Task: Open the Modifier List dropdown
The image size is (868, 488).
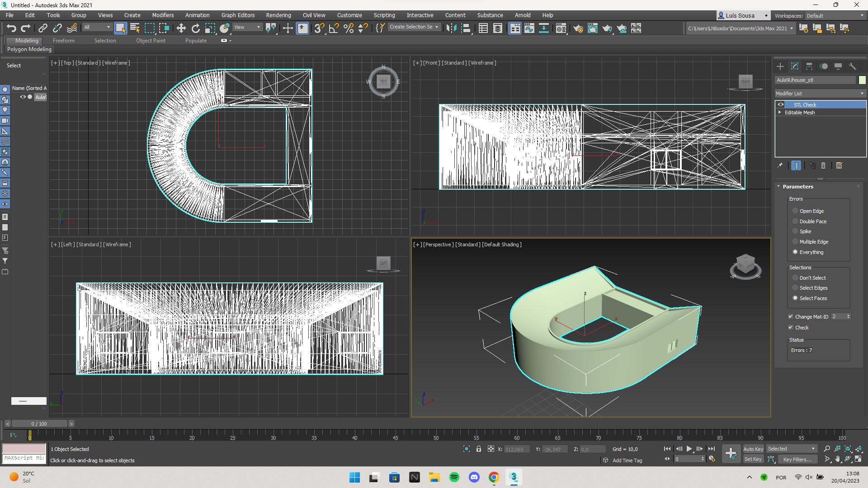Action: point(820,94)
